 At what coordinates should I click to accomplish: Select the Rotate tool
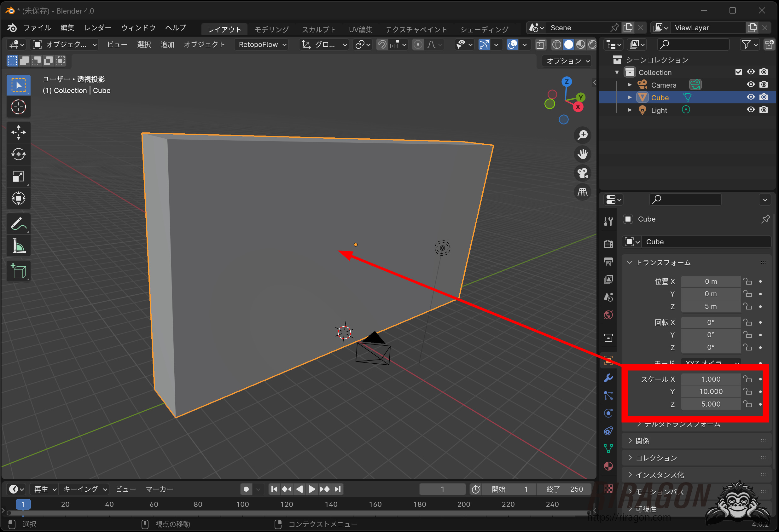click(x=18, y=154)
